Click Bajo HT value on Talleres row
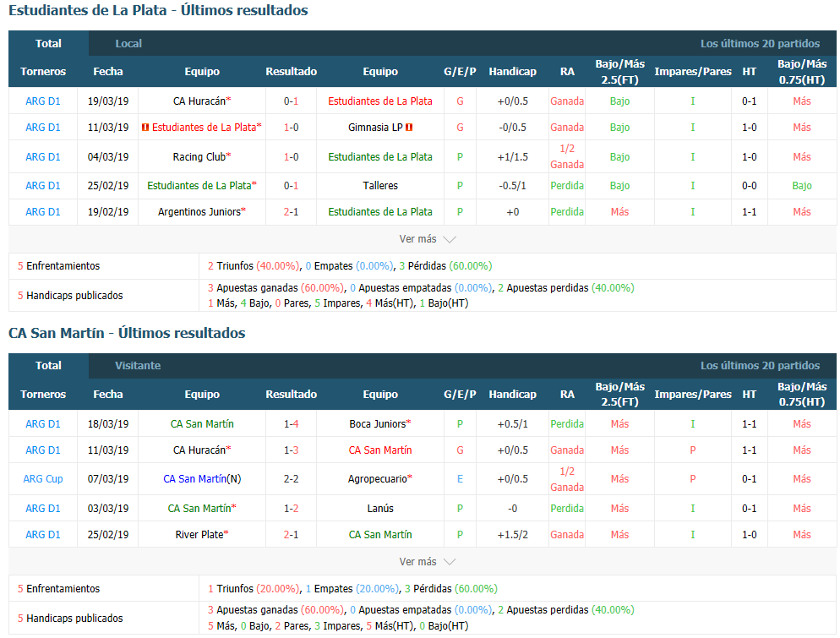Screen dimensions: 840x638 802,186
